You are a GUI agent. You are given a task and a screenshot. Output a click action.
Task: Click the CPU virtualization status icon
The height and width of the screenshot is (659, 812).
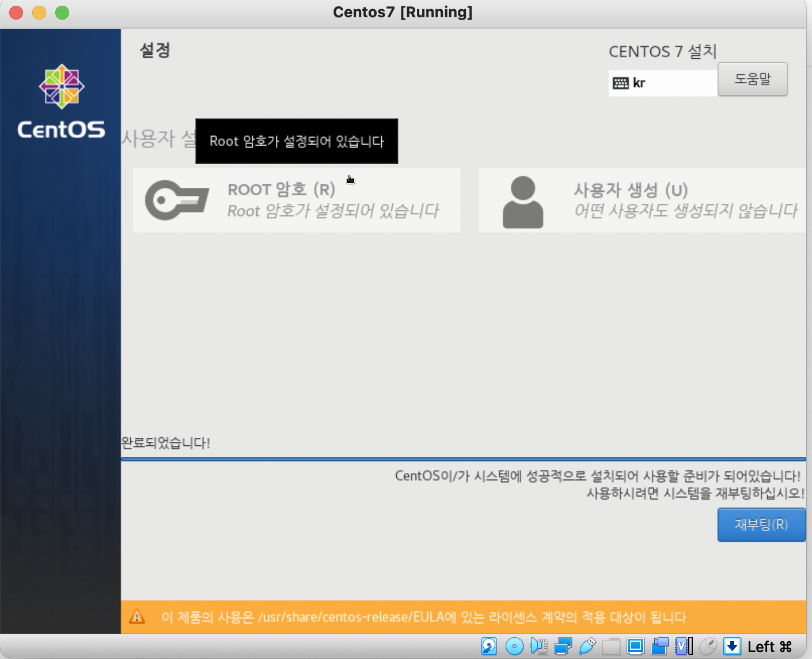pyautogui.click(x=684, y=646)
